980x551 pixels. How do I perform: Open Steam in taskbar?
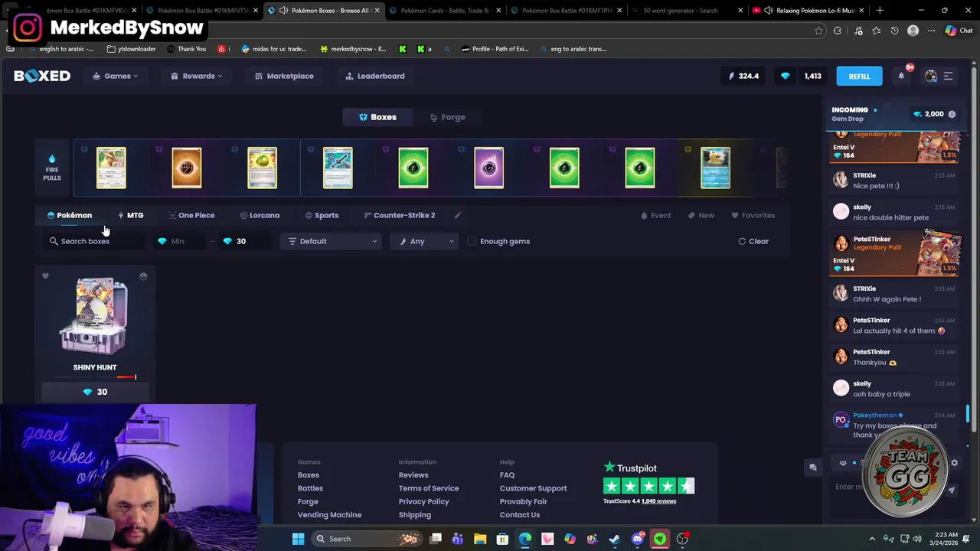point(615,539)
